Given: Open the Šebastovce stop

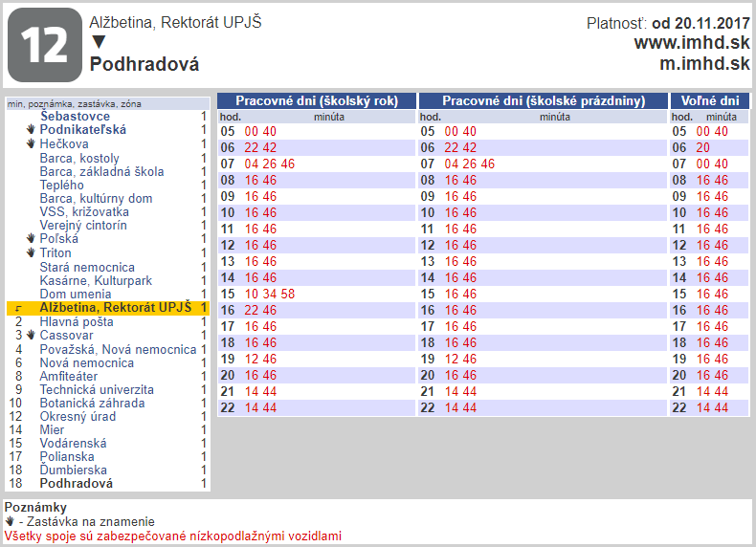Looking at the screenshot, I should (x=75, y=116).
